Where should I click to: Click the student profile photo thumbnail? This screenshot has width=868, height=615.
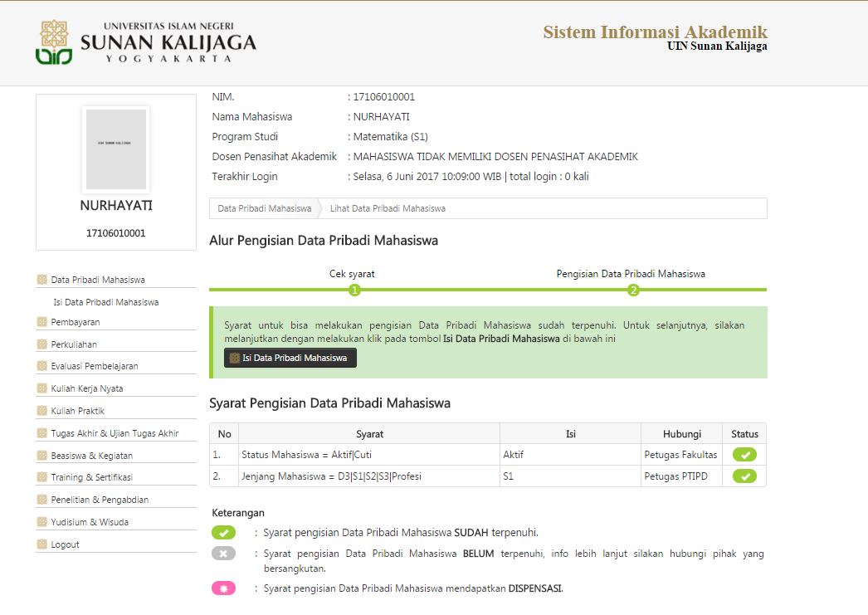pyautogui.click(x=116, y=149)
